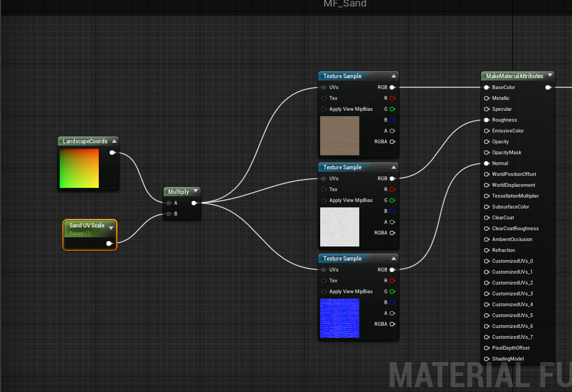Screen dimensions: 572x392
Task: Click the output pin of LandscapeCoords node
Action: point(112,153)
